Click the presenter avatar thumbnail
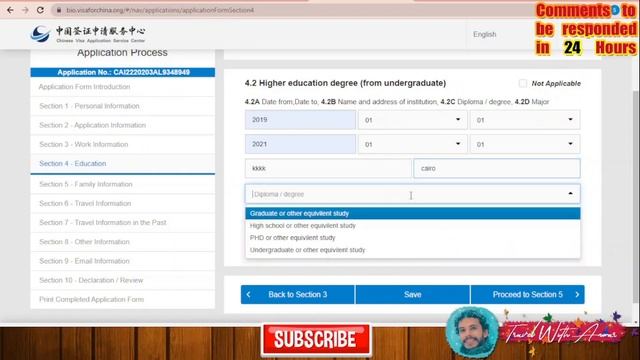 [472, 332]
